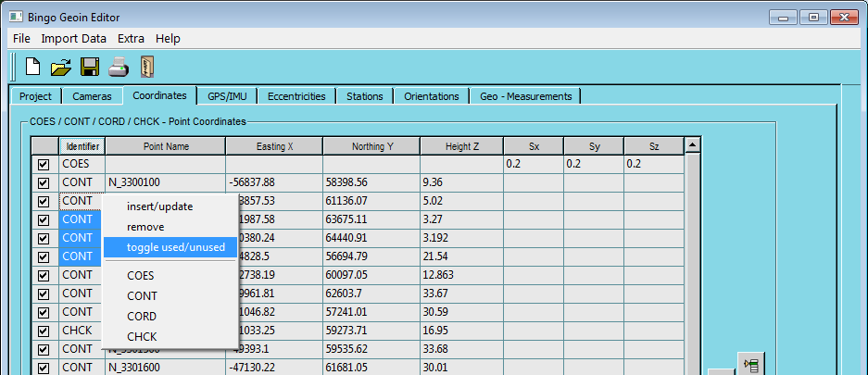The width and height of the screenshot is (868, 375).
Task: Click the Save floppy disk icon
Action: click(x=90, y=67)
